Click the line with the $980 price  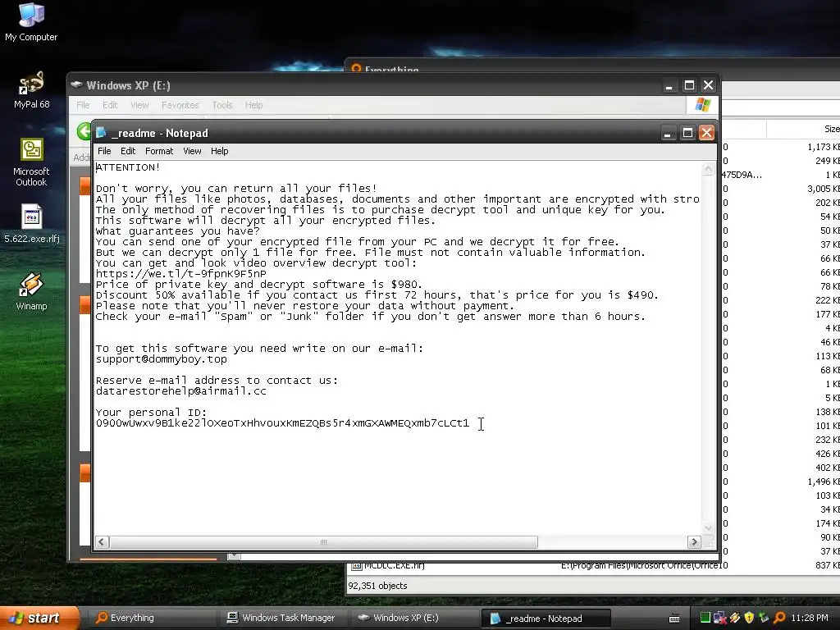259,285
